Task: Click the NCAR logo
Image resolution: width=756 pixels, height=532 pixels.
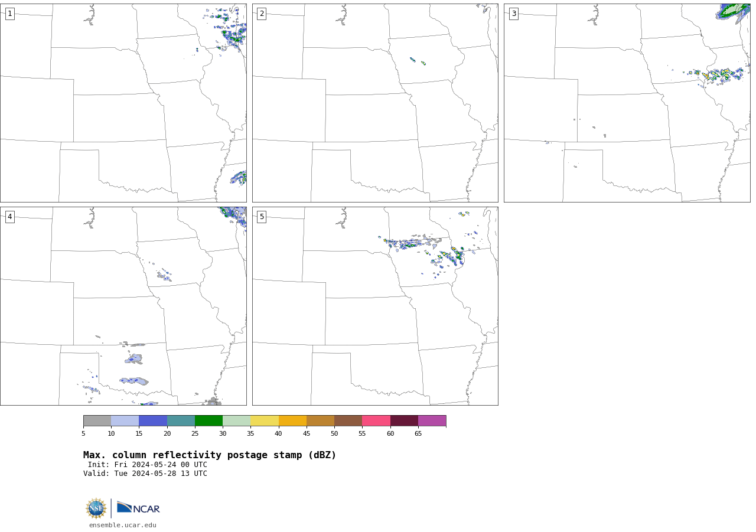Action: [138, 508]
